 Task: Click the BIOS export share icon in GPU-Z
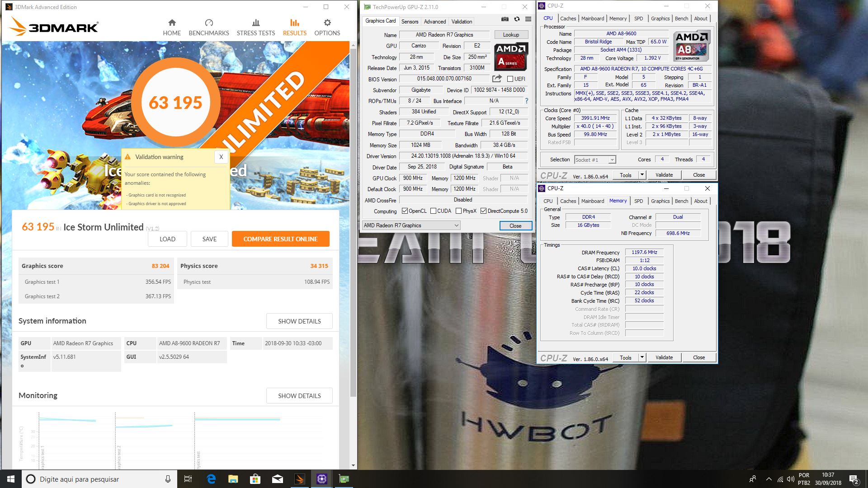click(x=497, y=79)
